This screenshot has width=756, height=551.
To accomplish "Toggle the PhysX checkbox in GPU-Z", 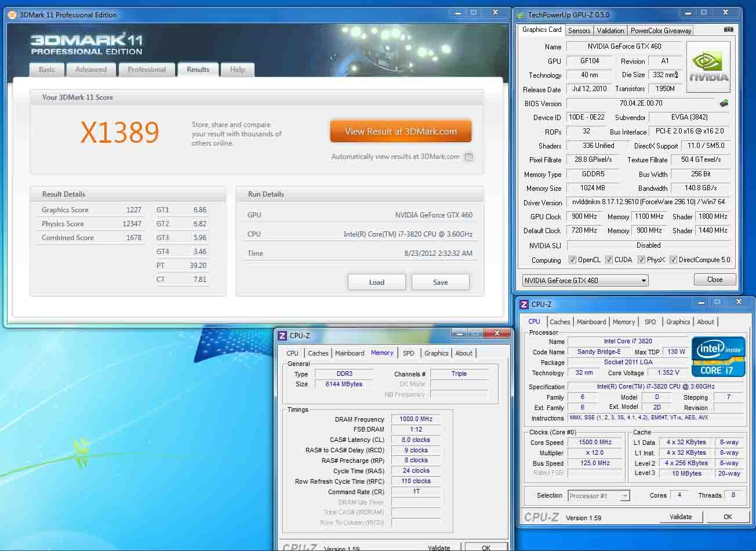I will point(641,260).
